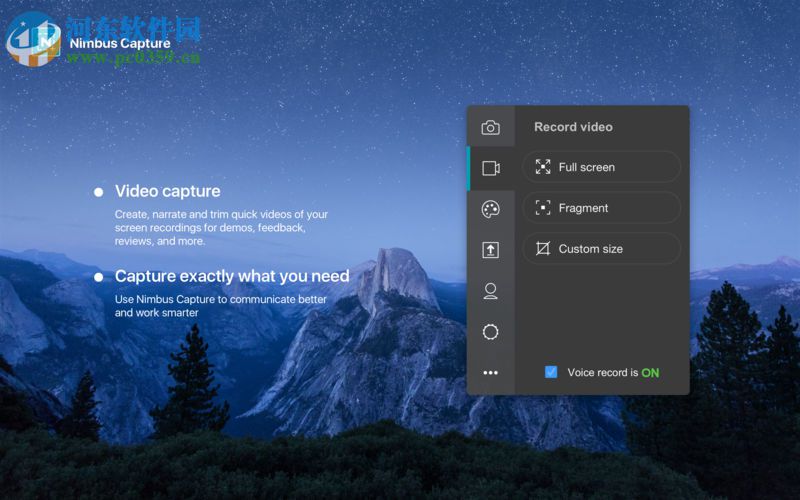Choose Fragment recording option
The width and height of the screenshot is (800, 500).
tap(602, 208)
